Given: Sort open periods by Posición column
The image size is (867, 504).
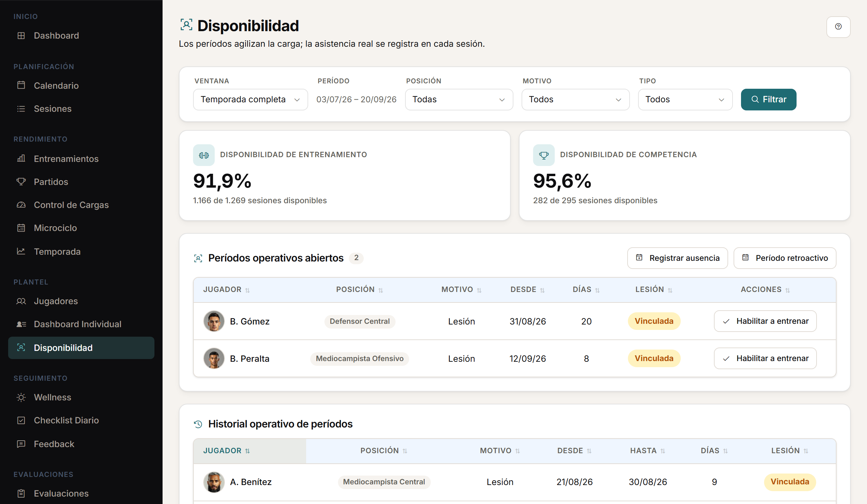Looking at the screenshot, I should pos(360,290).
